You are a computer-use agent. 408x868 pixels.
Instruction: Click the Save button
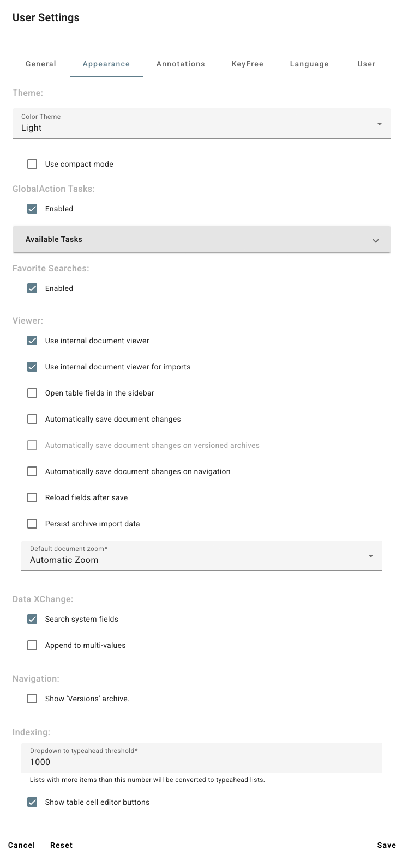386,845
